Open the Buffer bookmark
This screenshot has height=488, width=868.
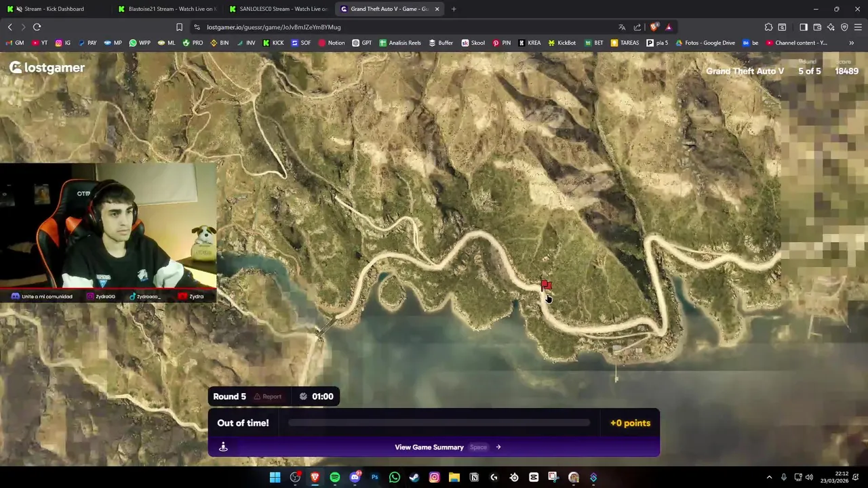pyautogui.click(x=440, y=43)
